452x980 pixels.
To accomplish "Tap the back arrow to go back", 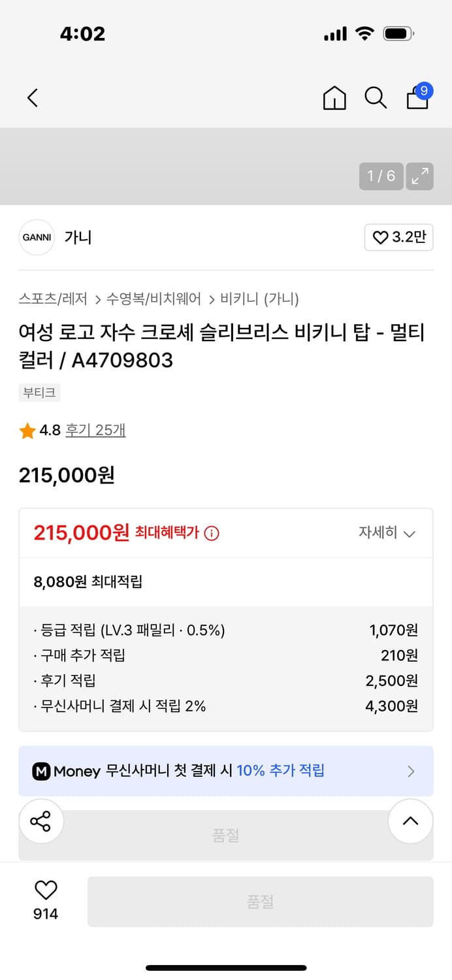I will click(33, 97).
